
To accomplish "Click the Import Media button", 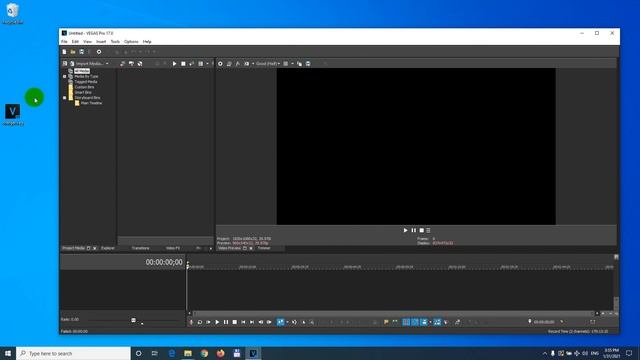I will click(x=87, y=64).
